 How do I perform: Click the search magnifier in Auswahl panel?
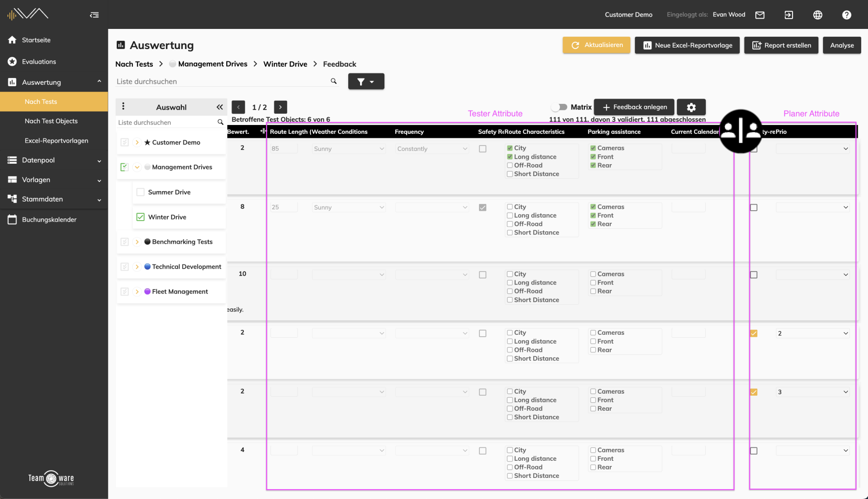221,122
